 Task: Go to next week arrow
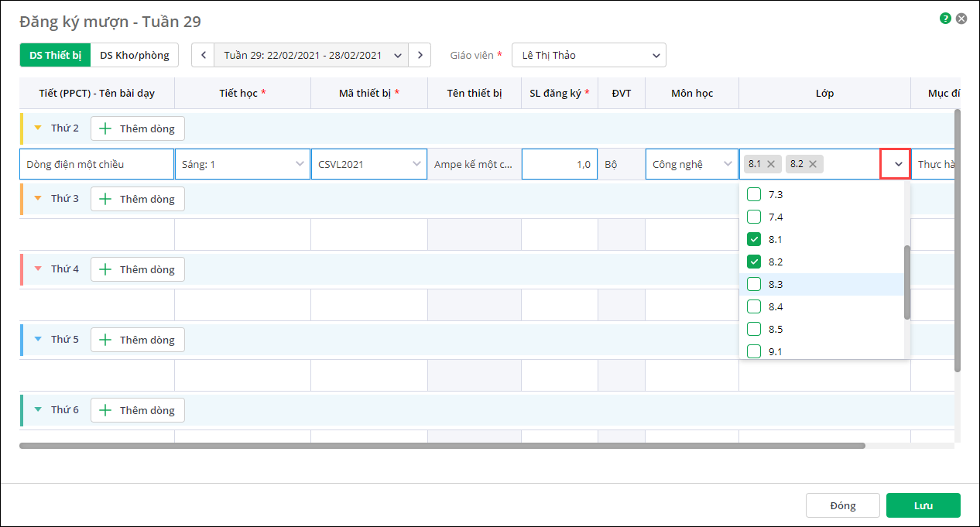(420, 55)
